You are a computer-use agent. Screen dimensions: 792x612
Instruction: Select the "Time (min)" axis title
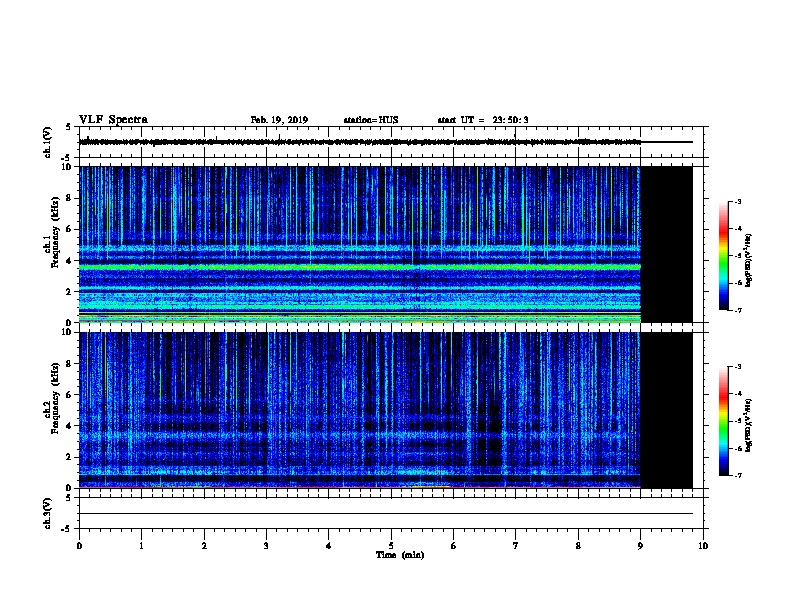[x=400, y=555]
